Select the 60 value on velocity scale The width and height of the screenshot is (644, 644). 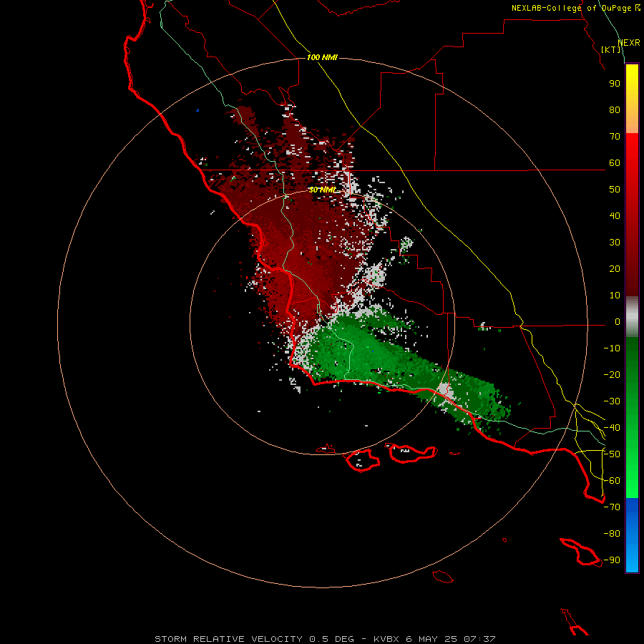tap(615, 163)
